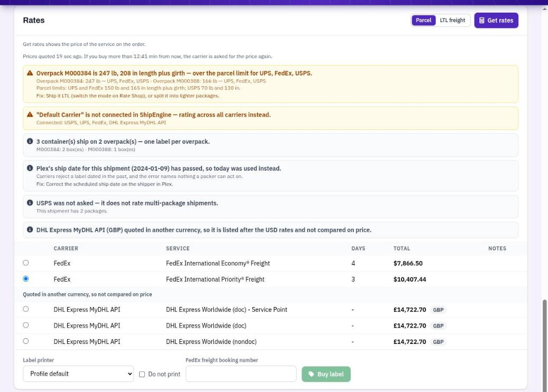The image size is (548, 392).
Task: Click 'Fix: Correct the scheduled ship date' text
Action: [105, 184]
